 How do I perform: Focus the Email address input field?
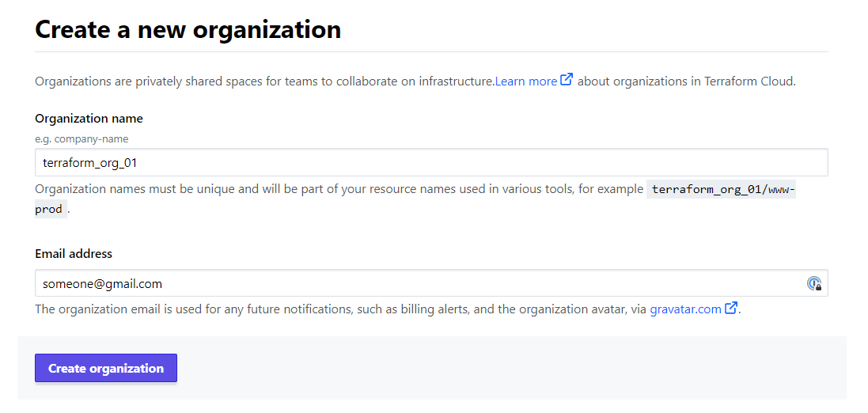(x=431, y=283)
